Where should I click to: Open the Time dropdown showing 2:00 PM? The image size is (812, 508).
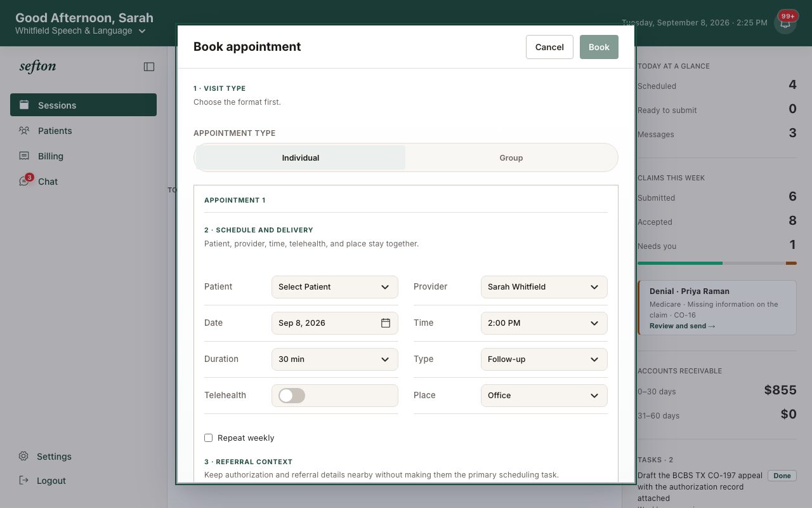click(544, 323)
